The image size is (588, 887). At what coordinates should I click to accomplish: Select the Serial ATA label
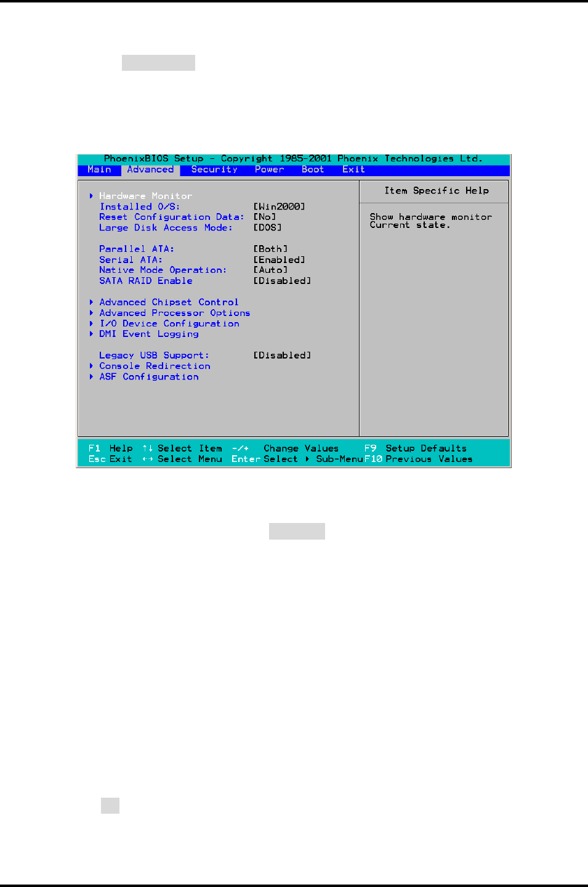click(x=131, y=260)
